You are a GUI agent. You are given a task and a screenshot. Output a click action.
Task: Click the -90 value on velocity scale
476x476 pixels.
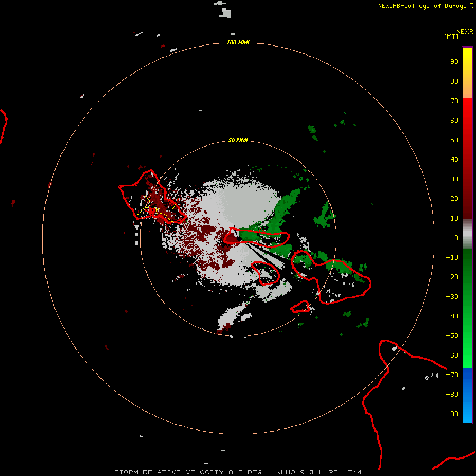tap(452, 414)
